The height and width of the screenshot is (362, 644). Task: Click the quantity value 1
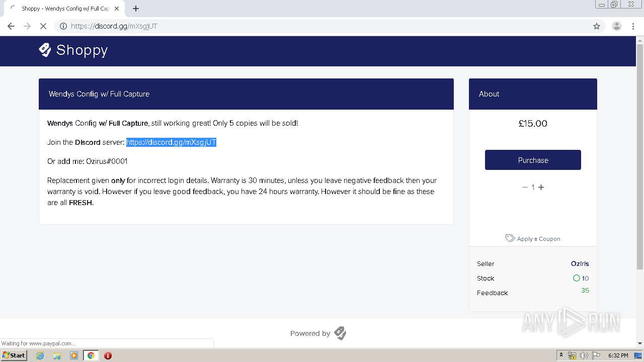(x=533, y=187)
